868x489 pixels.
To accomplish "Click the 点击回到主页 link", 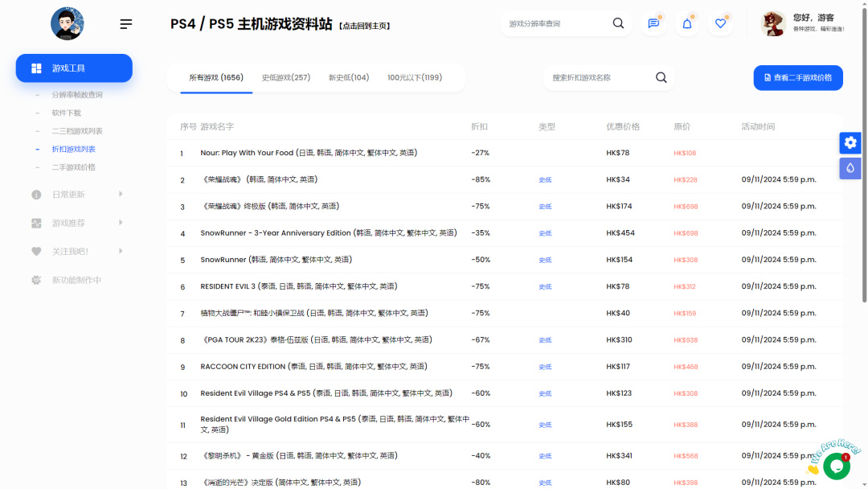I will click(364, 26).
